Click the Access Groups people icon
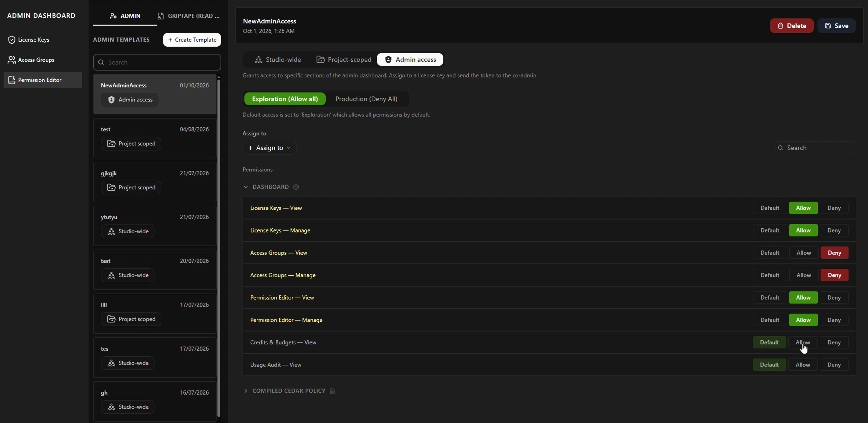The width and height of the screenshot is (868, 423). pos(12,60)
